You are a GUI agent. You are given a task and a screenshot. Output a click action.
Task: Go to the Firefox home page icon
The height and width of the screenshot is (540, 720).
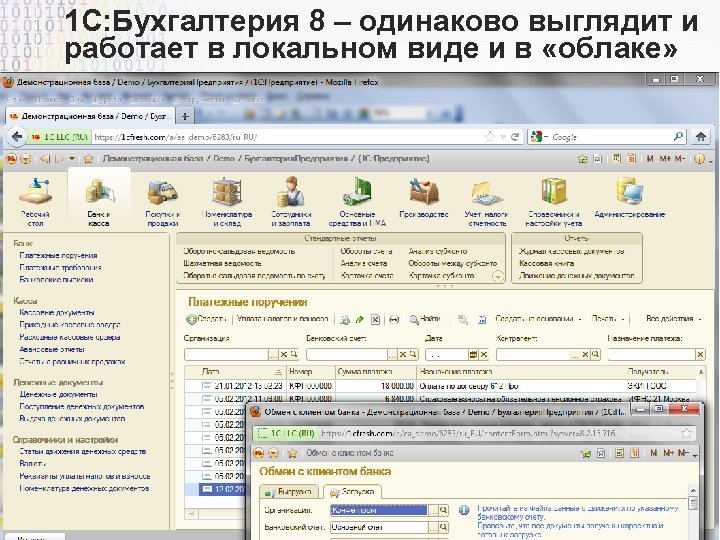pyautogui.click(x=701, y=136)
